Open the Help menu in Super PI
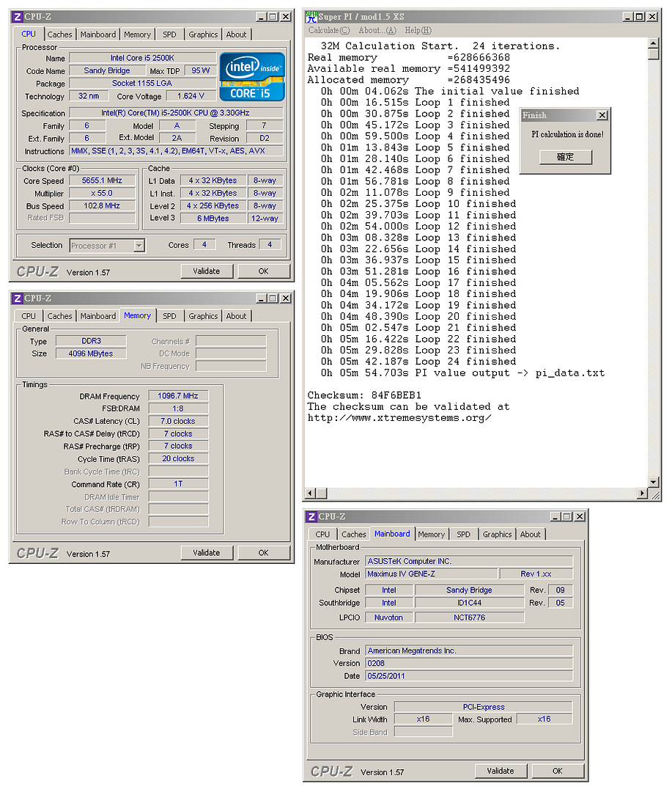Screen dimensions: 672x792 [x=418, y=30]
